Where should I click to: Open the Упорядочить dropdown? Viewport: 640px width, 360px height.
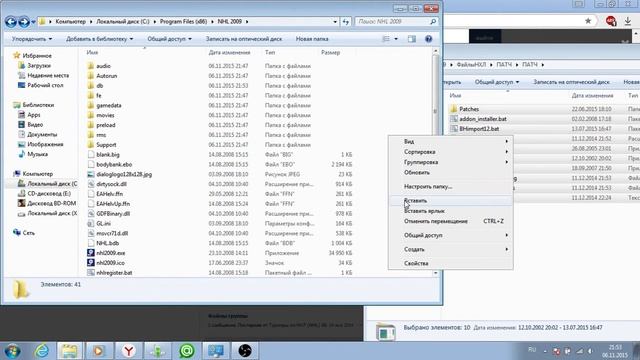click(x=32, y=39)
